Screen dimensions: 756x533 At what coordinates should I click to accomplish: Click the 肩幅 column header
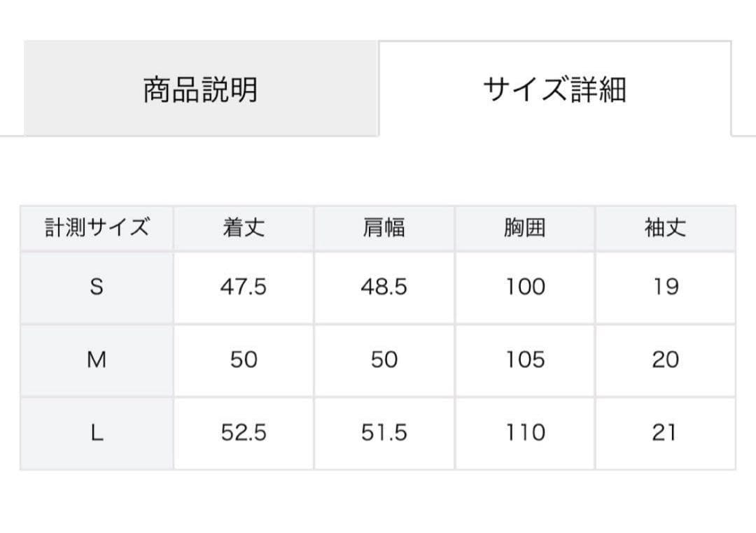click(x=384, y=228)
